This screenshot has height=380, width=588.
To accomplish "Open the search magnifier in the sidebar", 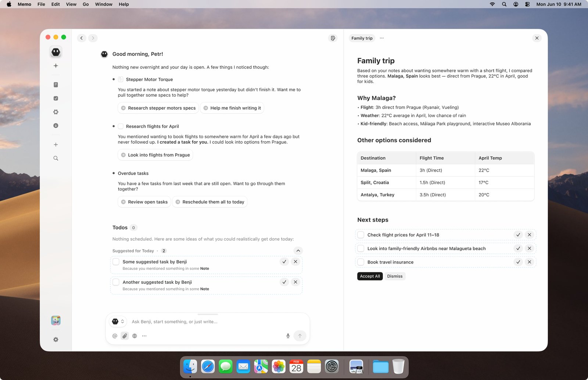I will pyautogui.click(x=56, y=158).
